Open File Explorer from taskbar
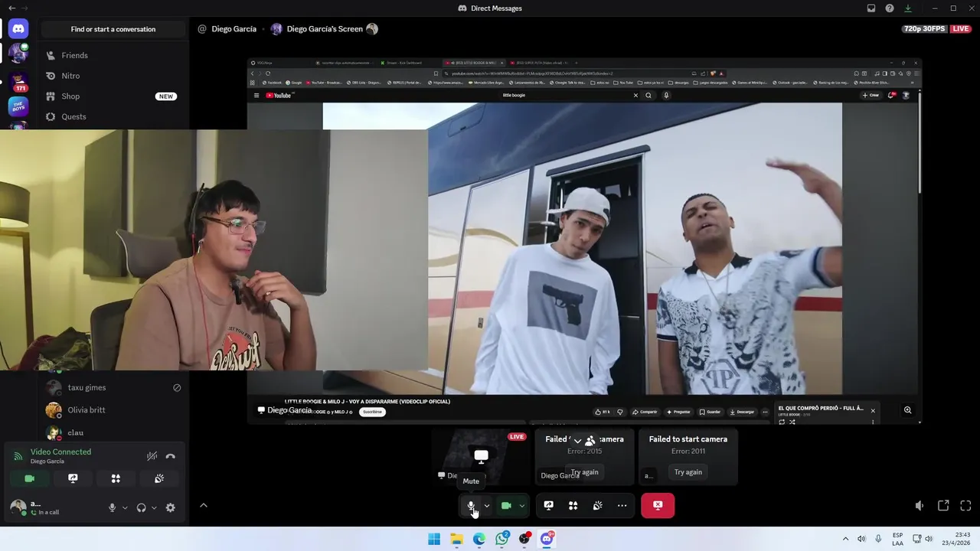The width and height of the screenshot is (980, 551). tap(456, 539)
